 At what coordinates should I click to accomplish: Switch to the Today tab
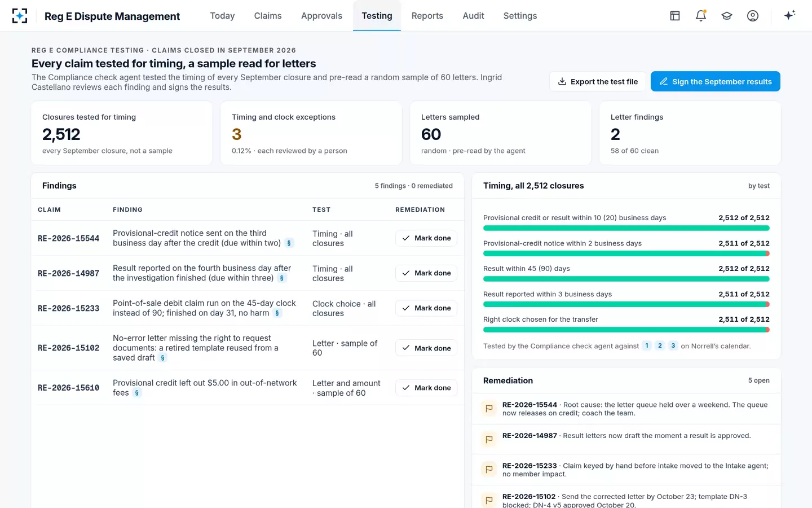pos(222,16)
